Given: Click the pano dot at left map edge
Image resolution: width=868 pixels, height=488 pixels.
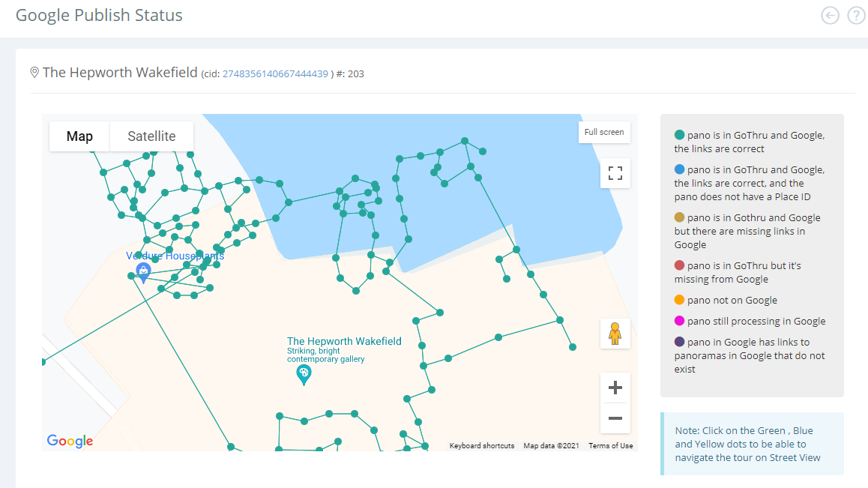Looking at the screenshot, I should pos(43,362).
